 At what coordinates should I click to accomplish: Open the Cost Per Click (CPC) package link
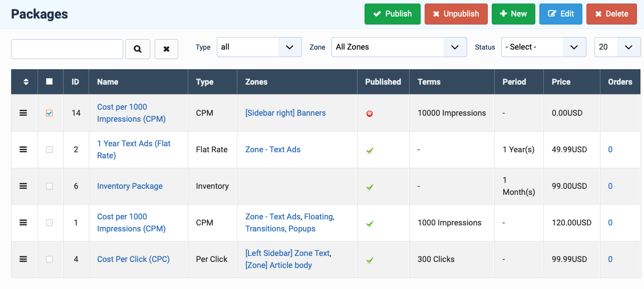[x=133, y=259]
